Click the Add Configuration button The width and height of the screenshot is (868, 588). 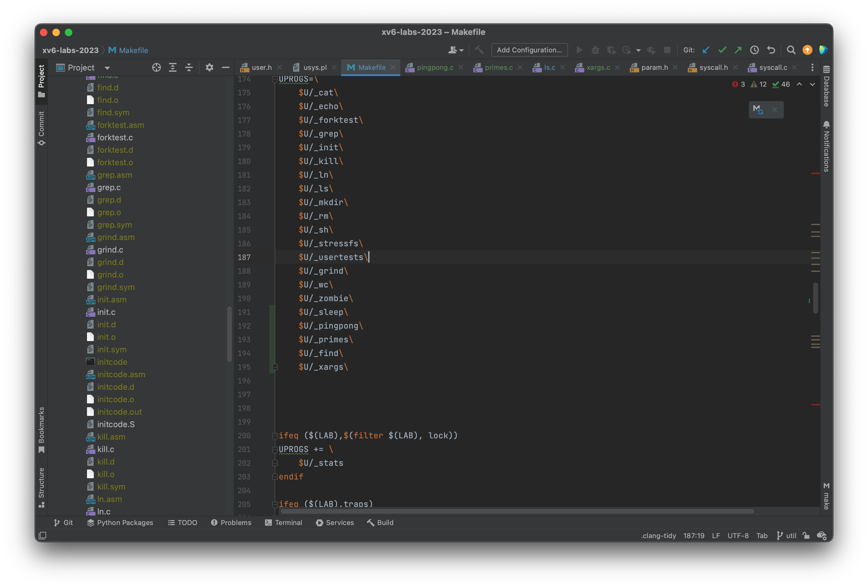click(530, 50)
